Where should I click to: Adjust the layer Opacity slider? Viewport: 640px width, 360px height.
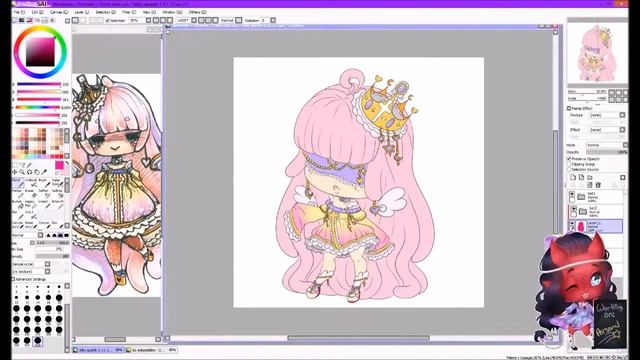[x=607, y=152]
